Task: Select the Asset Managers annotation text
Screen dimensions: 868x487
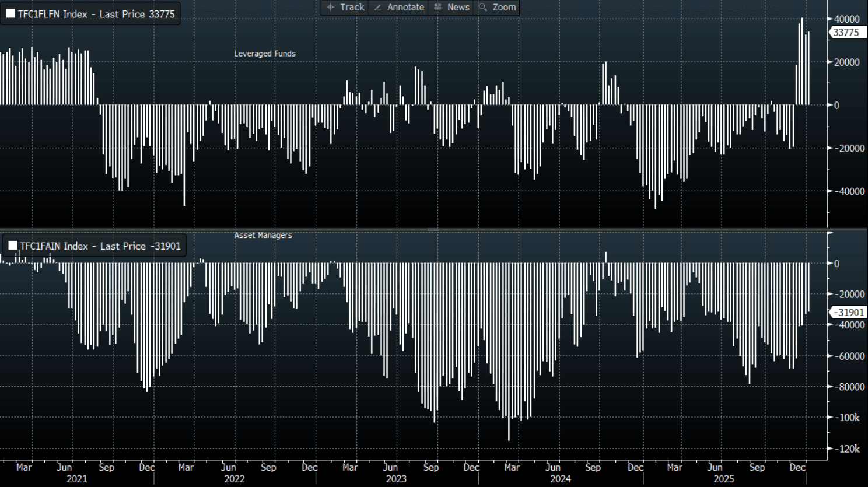Action: click(263, 235)
